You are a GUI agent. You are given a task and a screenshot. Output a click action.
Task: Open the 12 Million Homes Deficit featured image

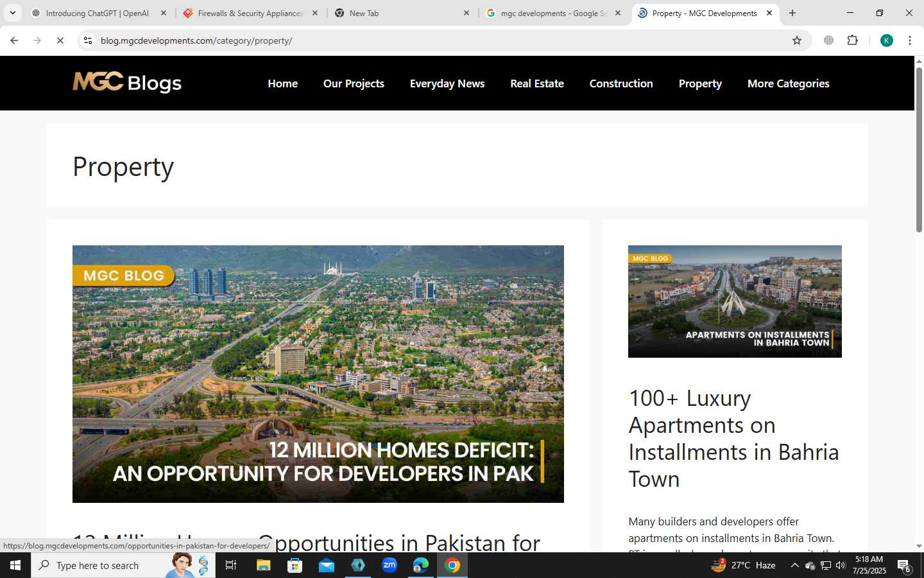(318, 374)
